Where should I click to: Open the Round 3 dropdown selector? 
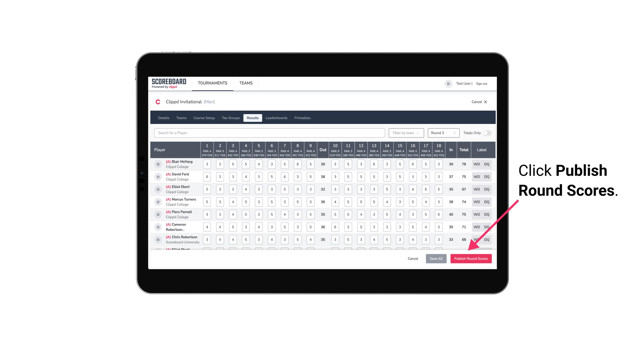(x=443, y=133)
